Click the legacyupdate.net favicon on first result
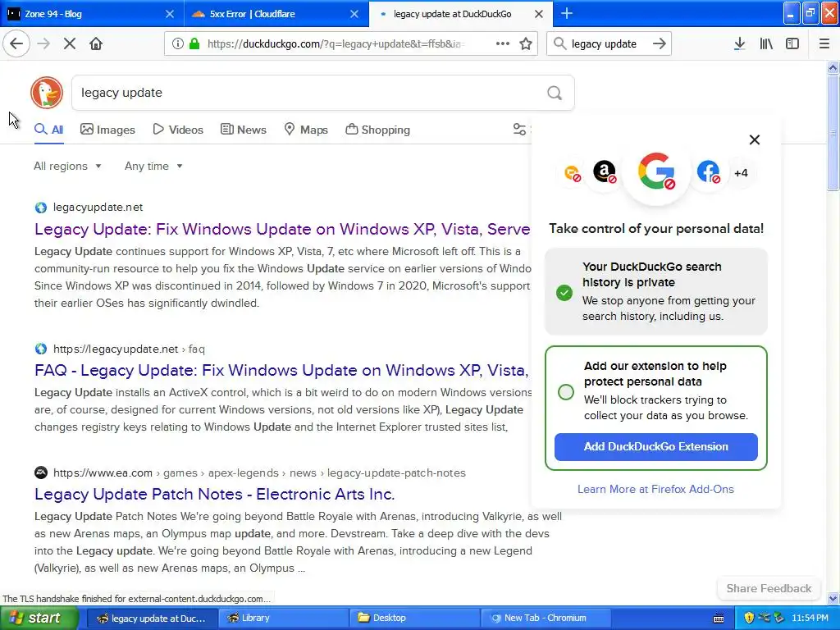This screenshot has width=840, height=630. pyautogui.click(x=41, y=208)
